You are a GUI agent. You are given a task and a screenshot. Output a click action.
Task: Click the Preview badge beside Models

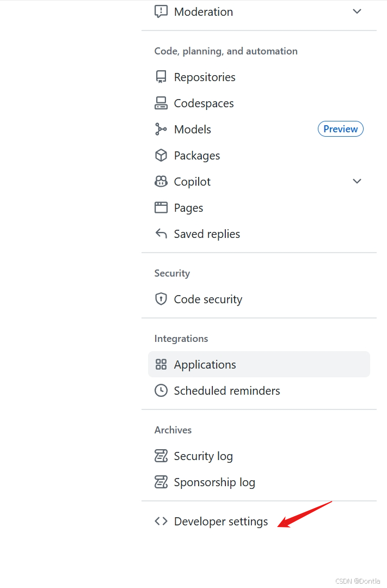(340, 129)
